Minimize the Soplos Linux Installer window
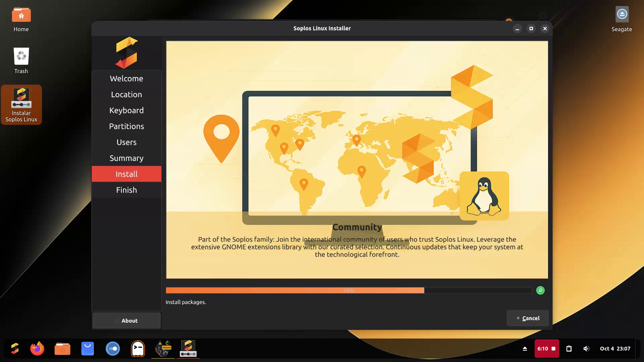 [x=517, y=28]
